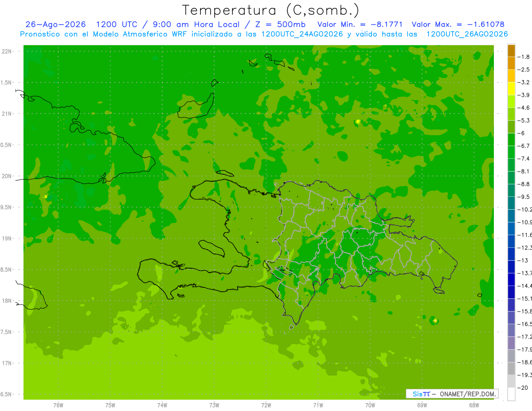Click the "17N" latitude axis label

(x=7, y=363)
